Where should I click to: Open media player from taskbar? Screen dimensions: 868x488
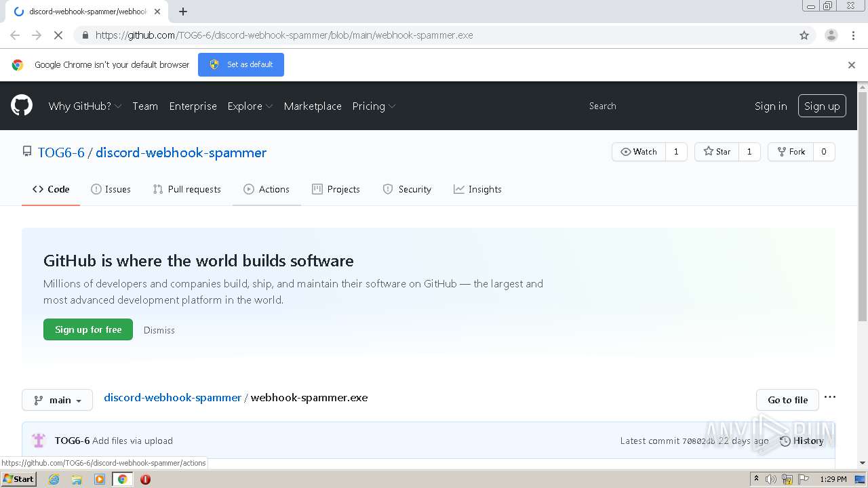pos(100,479)
